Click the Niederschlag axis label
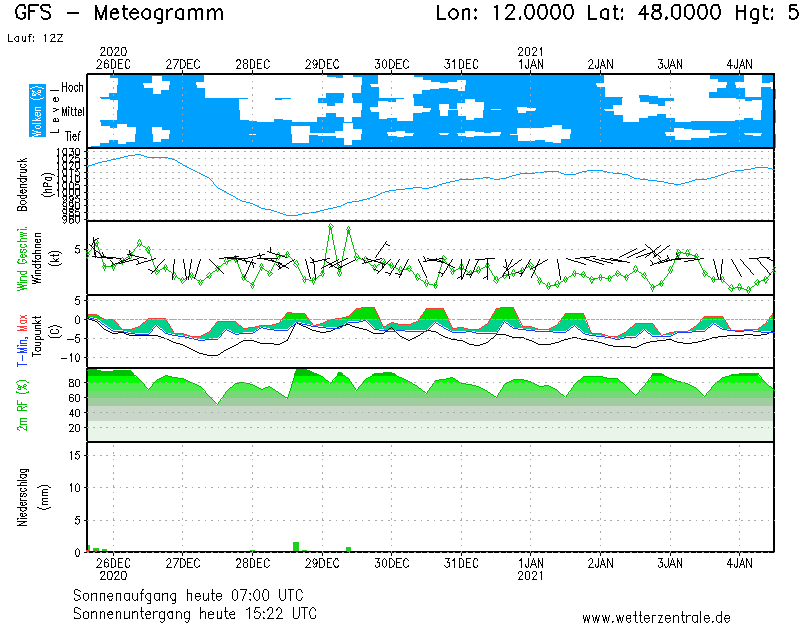 (22, 497)
